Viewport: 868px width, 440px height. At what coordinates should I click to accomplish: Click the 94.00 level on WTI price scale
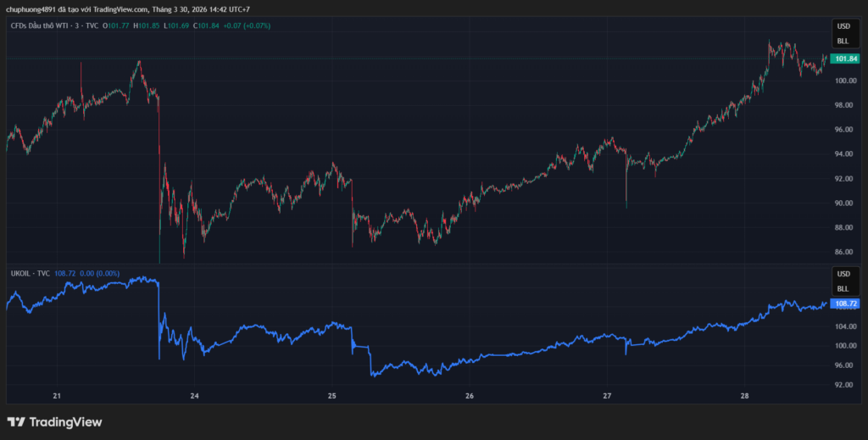coord(845,154)
